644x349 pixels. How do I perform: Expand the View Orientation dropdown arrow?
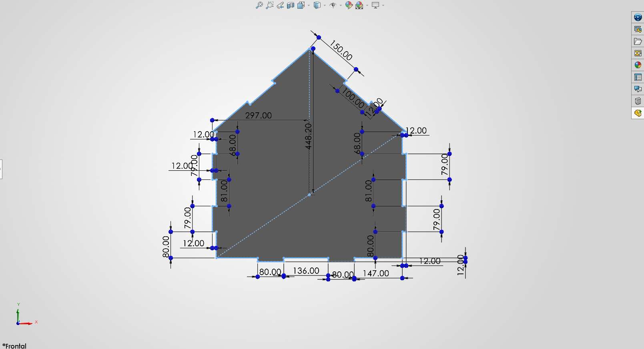(309, 6)
